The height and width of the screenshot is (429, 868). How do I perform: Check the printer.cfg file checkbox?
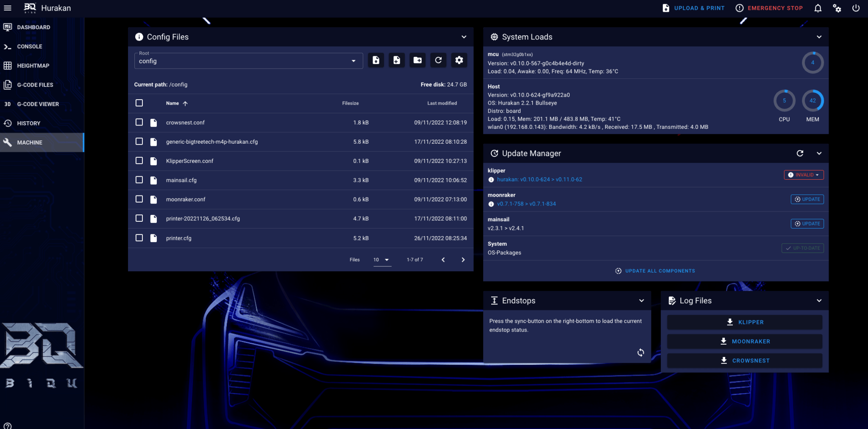[139, 238]
